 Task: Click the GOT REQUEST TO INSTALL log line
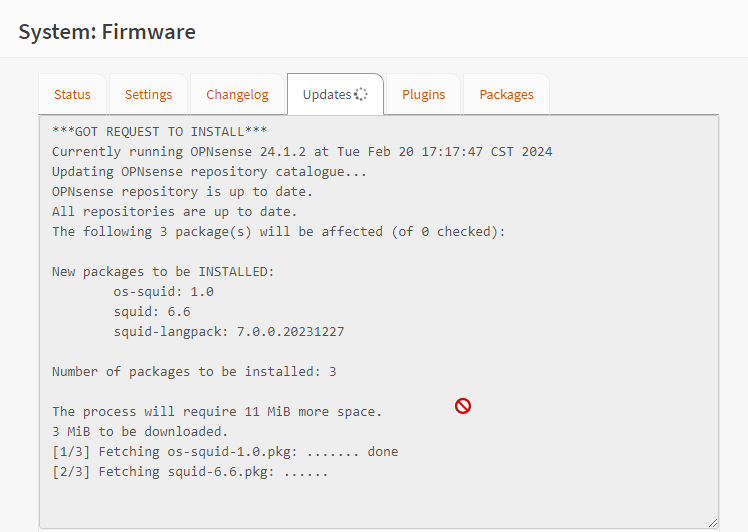[159, 132]
